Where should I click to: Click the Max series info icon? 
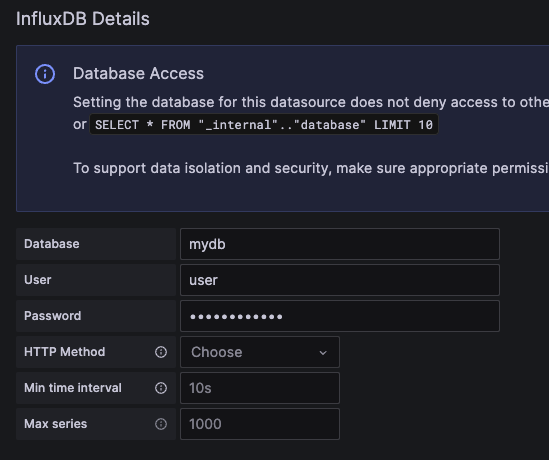pos(161,424)
